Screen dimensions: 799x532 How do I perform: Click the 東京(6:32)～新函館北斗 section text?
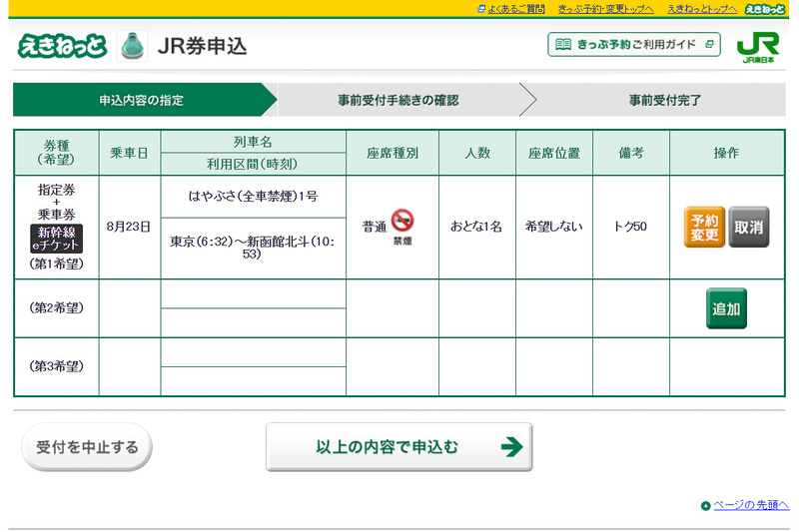tap(253, 247)
